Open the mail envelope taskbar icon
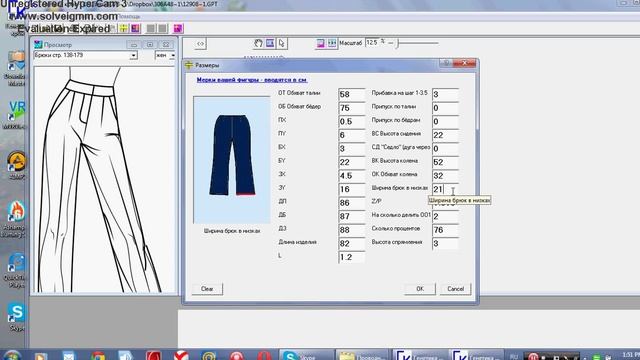640x360 pixels. pos(69,356)
